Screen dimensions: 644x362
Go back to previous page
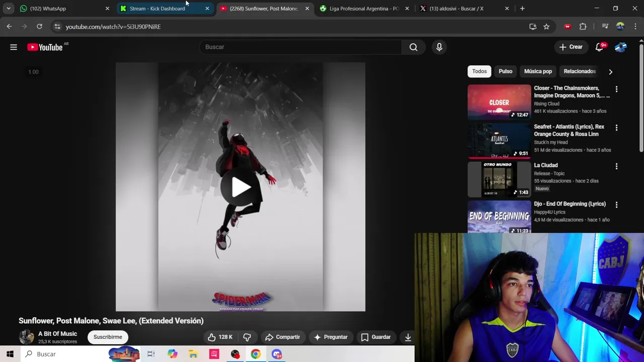[9, 27]
